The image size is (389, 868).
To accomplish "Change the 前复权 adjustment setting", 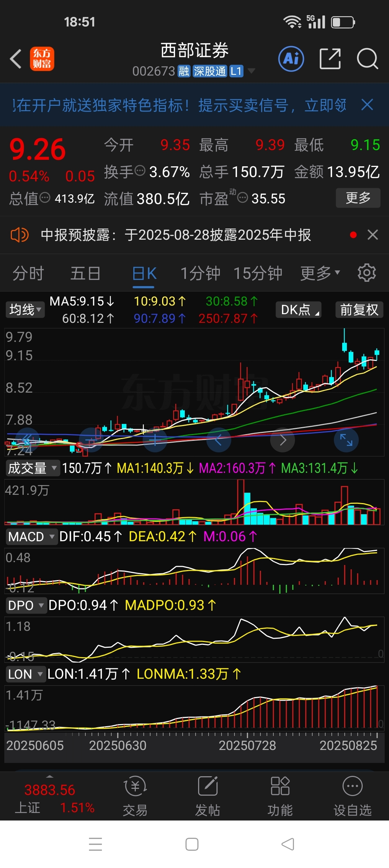I will click(x=359, y=309).
